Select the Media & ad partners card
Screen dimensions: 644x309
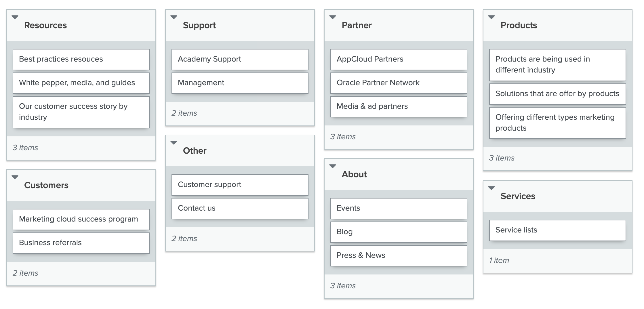click(399, 106)
